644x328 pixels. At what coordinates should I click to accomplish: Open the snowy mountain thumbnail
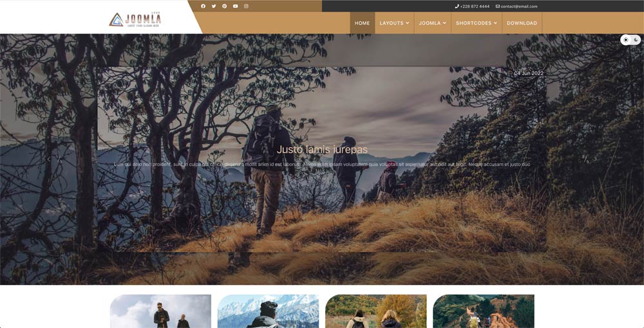tap(268, 311)
